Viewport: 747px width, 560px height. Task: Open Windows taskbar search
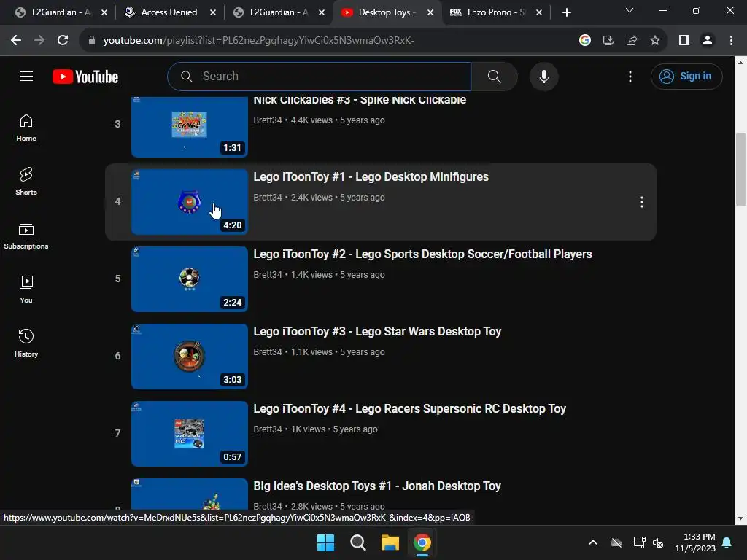point(357,542)
